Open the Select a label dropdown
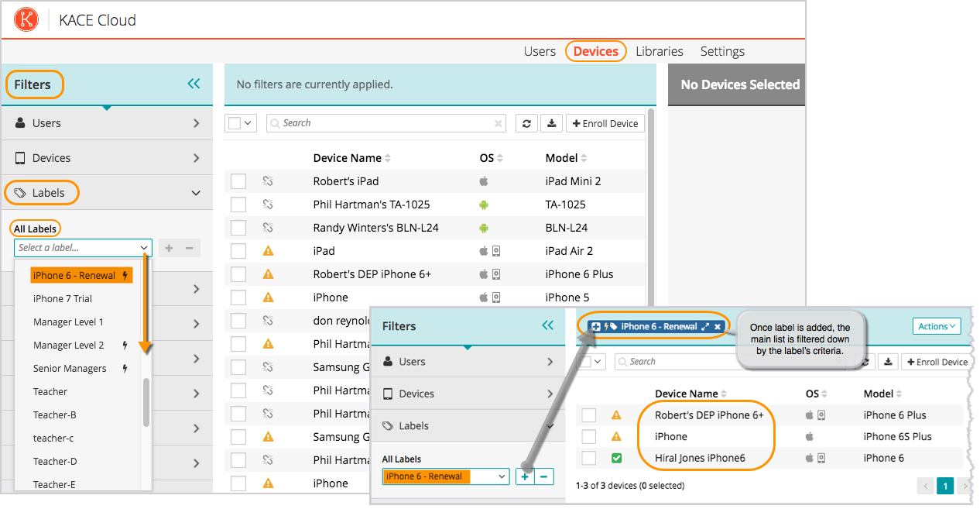This screenshot has height=509, width=980. 83,248
